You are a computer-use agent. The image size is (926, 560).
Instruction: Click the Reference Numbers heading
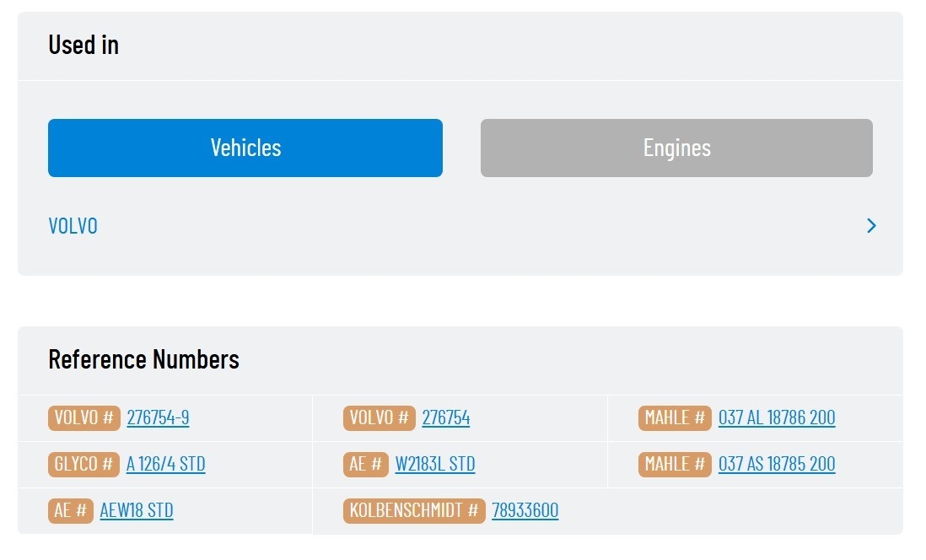(143, 359)
